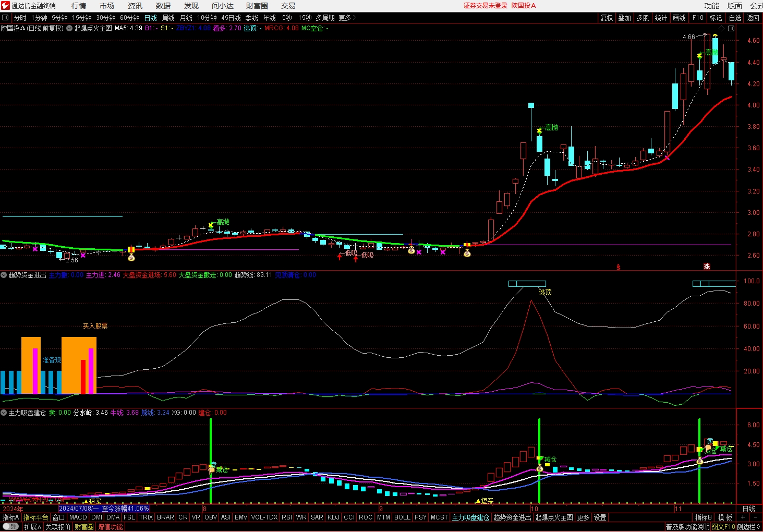Viewport: 763px width, 532px height.
Task: Select BOLL indicator tab
Action: tap(402, 517)
